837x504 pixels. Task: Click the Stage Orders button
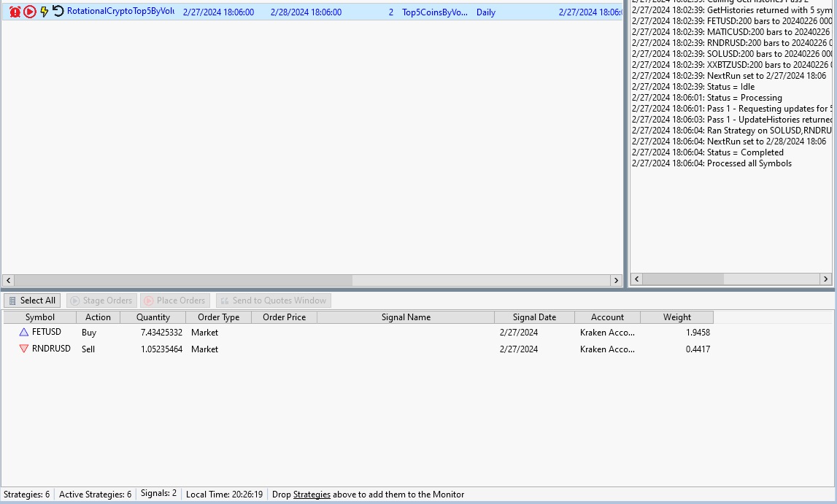(101, 301)
